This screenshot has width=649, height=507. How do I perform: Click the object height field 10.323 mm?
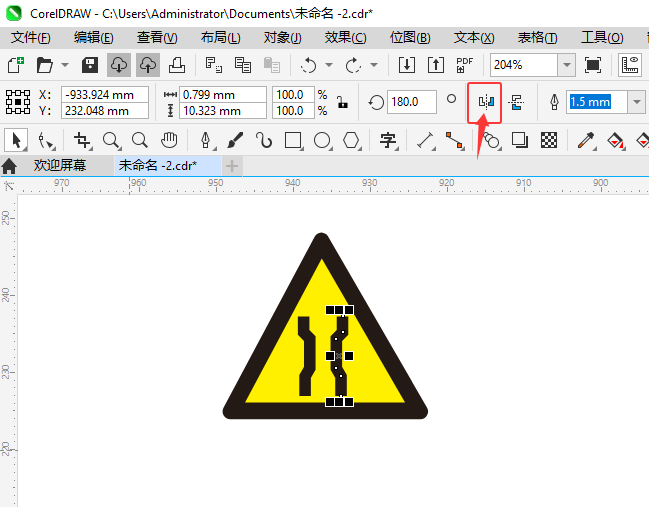coord(223,111)
